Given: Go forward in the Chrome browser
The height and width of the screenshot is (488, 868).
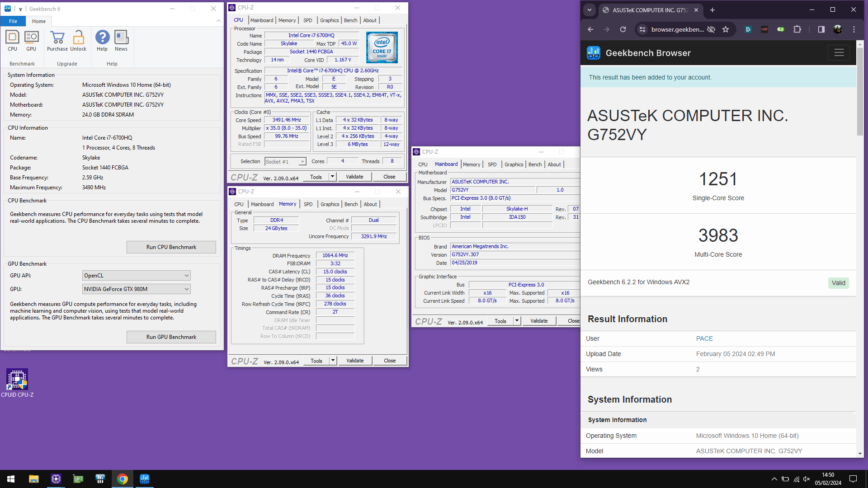Looking at the screenshot, I should (607, 29).
